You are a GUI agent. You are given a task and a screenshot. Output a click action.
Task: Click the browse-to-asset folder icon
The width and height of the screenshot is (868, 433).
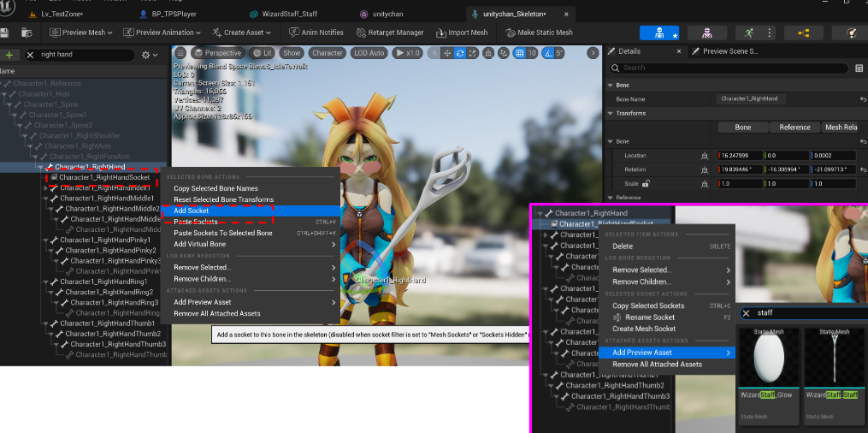(26, 33)
